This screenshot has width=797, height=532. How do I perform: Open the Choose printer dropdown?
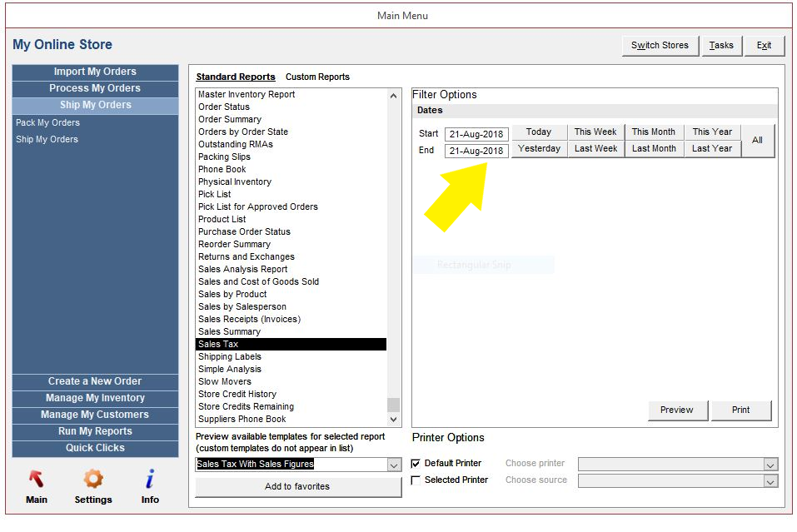pyautogui.click(x=770, y=465)
